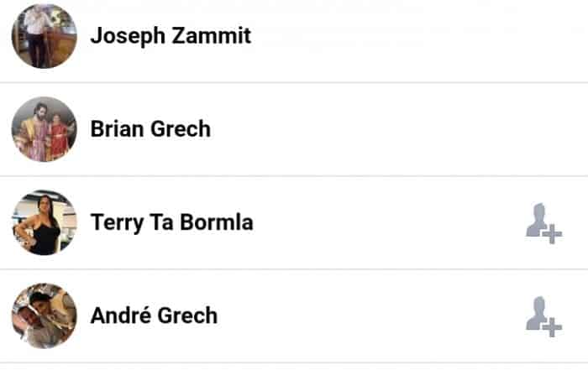
Task: Click add friend icon beside Terry Ta Bormla
Action: coord(543,223)
